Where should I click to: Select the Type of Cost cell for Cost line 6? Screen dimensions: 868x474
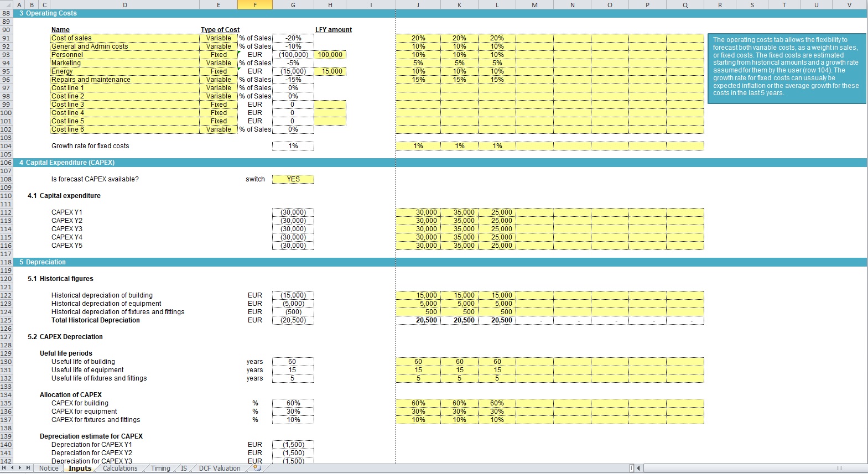pyautogui.click(x=219, y=129)
